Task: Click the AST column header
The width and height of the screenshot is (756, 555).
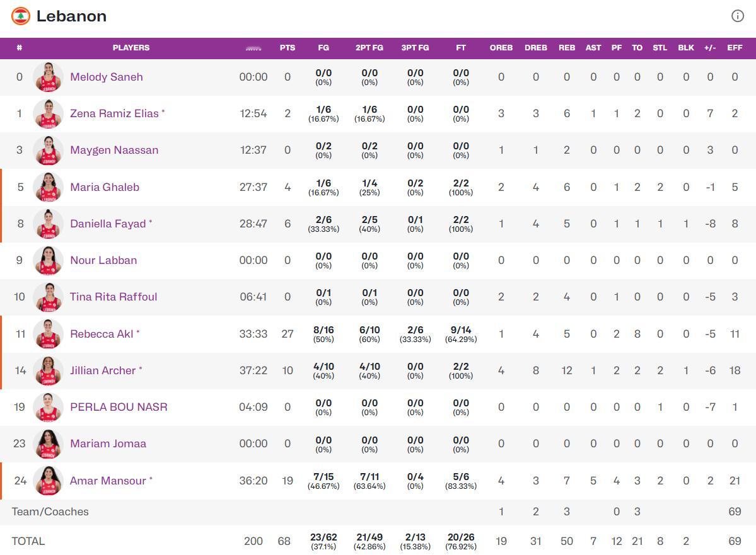Action: [593, 48]
